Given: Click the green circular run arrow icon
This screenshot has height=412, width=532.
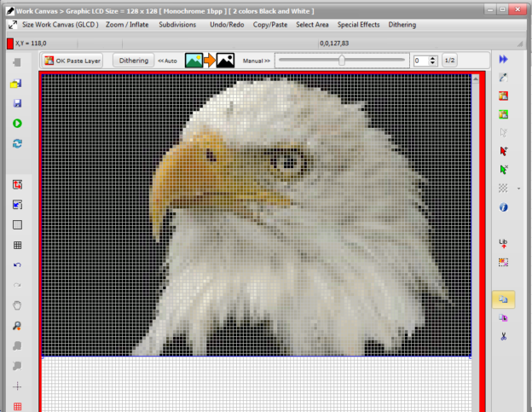Looking at the screenshot, I should [17, 124].
